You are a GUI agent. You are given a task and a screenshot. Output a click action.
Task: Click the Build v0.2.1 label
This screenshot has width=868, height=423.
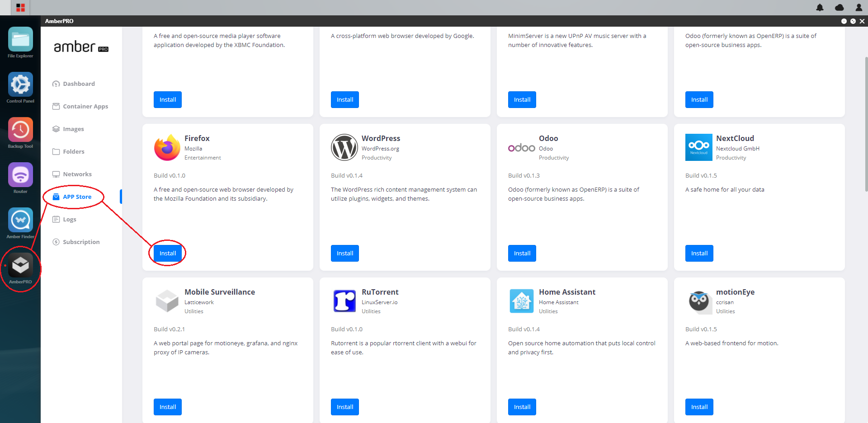coord(169,329)
